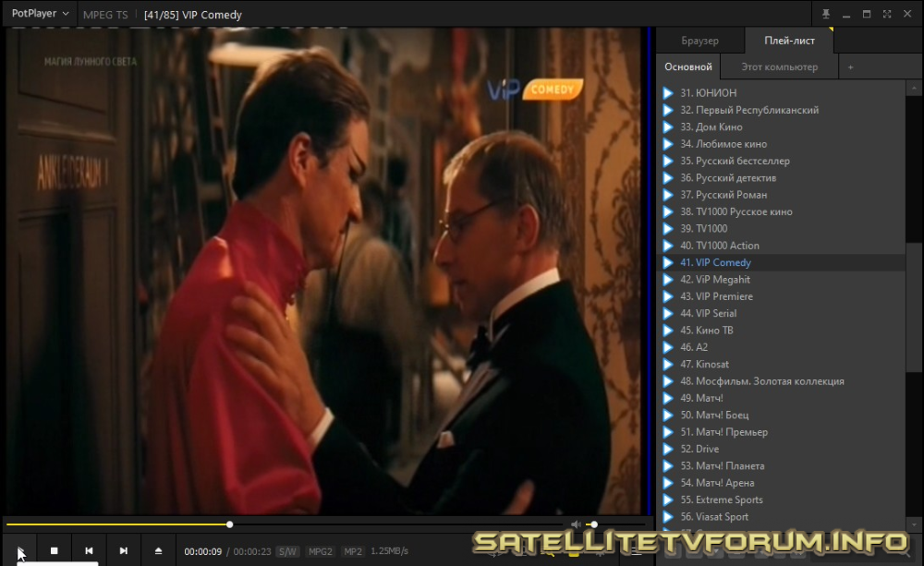Click the play icon beside 39. TV1000

pyautogui.click(x=668, y=228)
